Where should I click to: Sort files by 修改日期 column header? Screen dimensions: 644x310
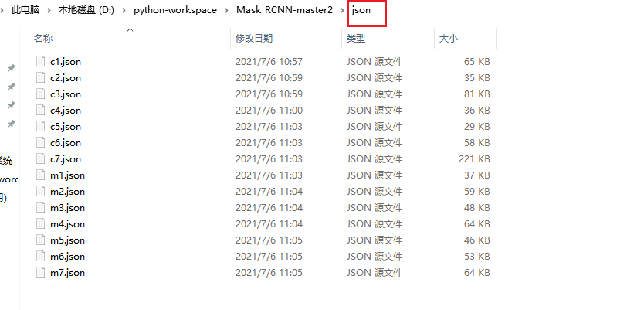(x=254, y=38)
